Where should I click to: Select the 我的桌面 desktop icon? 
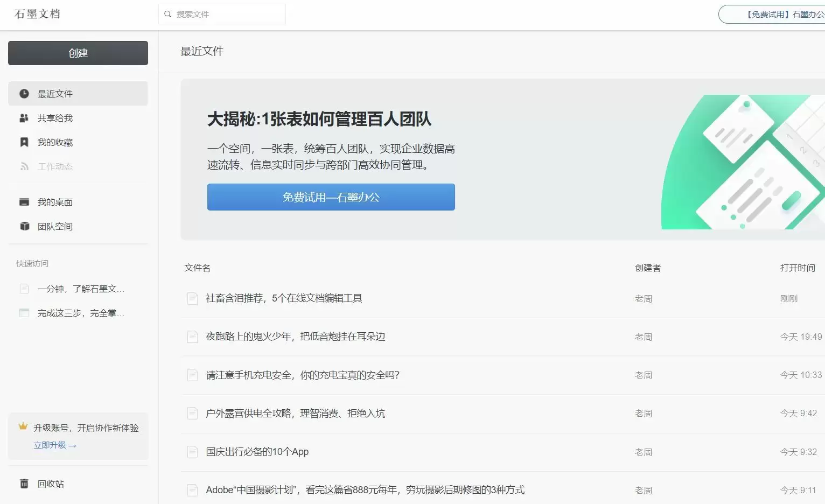point(24,201)
